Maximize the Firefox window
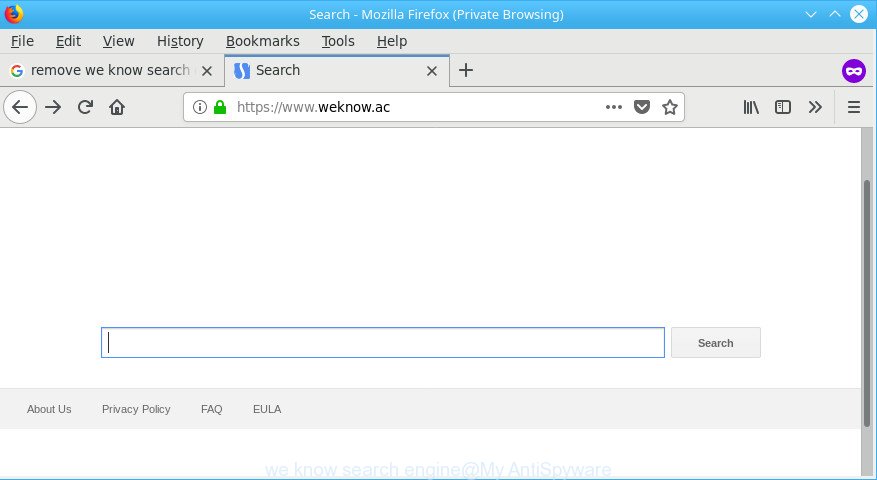Screen dimensions: 877x480 834,14
